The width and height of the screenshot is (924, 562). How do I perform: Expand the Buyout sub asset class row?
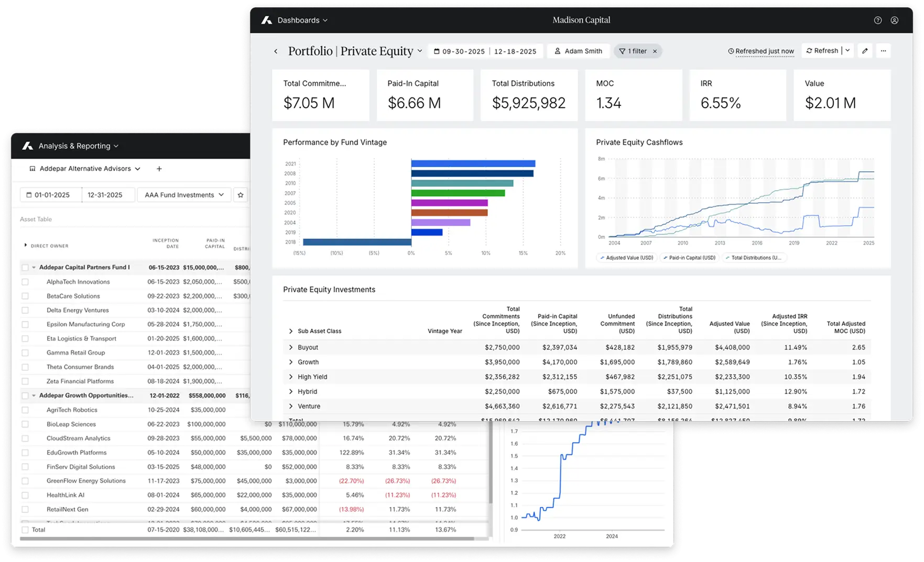291,347
